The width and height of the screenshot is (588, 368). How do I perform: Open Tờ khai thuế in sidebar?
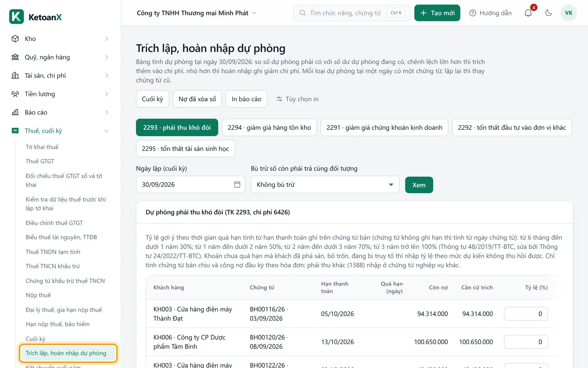tap(42, 147)
